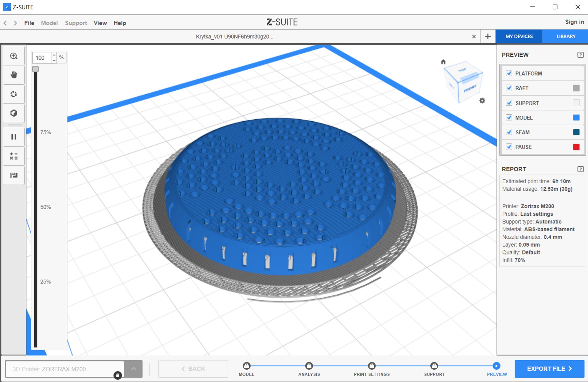Click the Raft gray color swatch
Screen dimensions: 588x382
tap(576, 88)
